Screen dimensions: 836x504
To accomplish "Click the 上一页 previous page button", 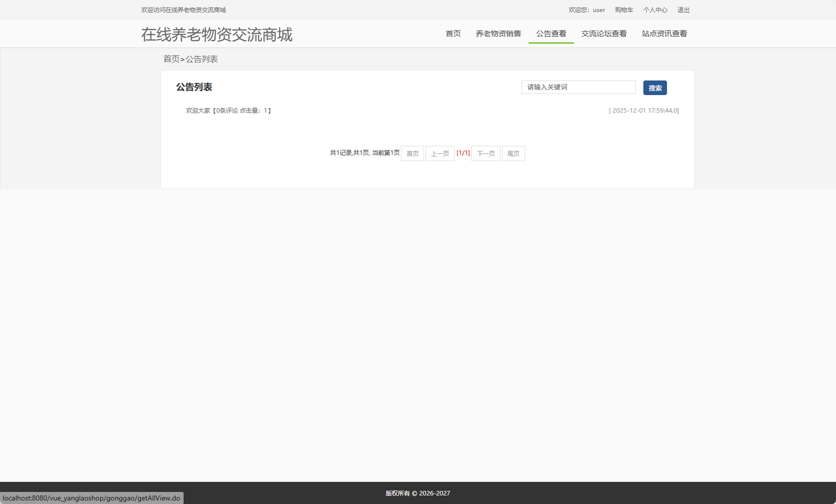I will point(440,153).
